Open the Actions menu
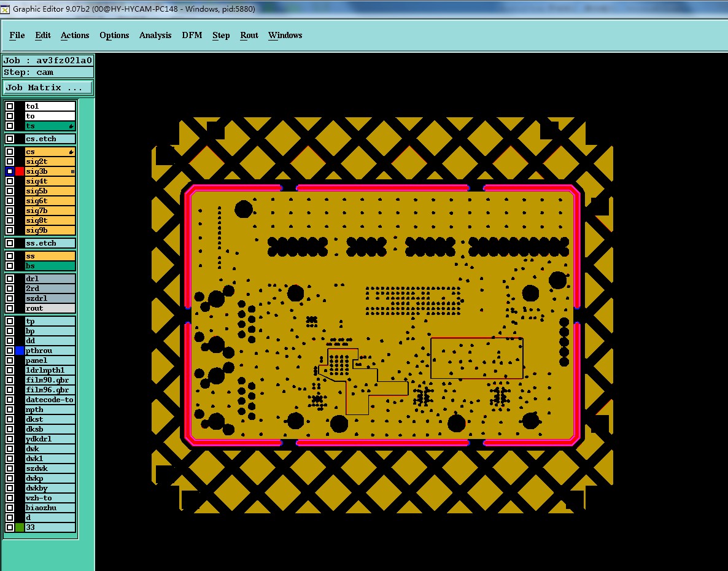728x571 pixels. pyautogui.click(x=75, y=35)
